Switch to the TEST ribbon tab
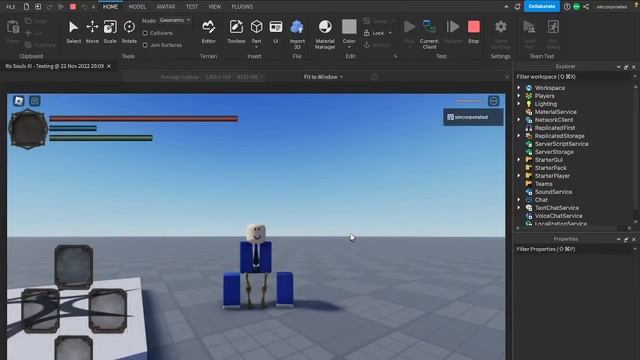Image resolution: width=640 pixels, height=360 pixels. tap(191, 7)
